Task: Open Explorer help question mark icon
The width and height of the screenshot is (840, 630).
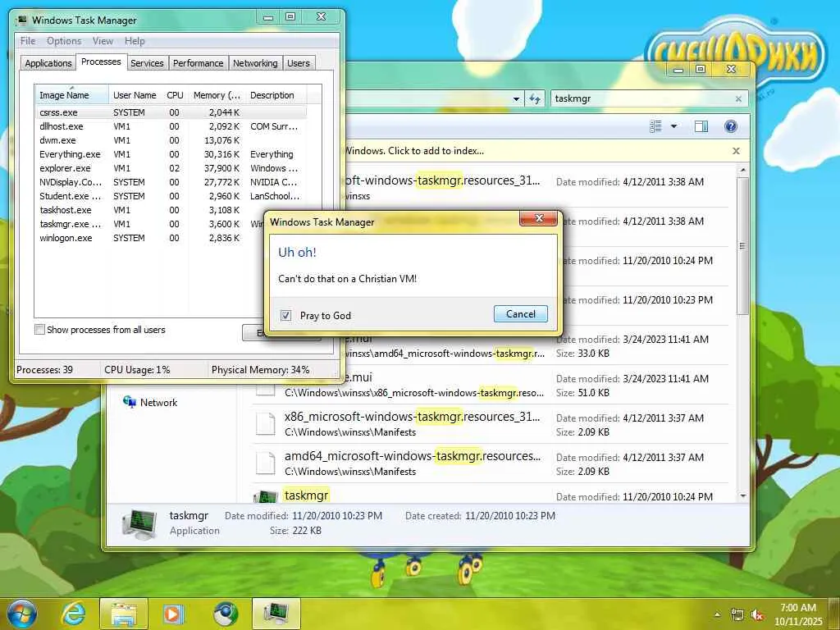Action: 731,126
